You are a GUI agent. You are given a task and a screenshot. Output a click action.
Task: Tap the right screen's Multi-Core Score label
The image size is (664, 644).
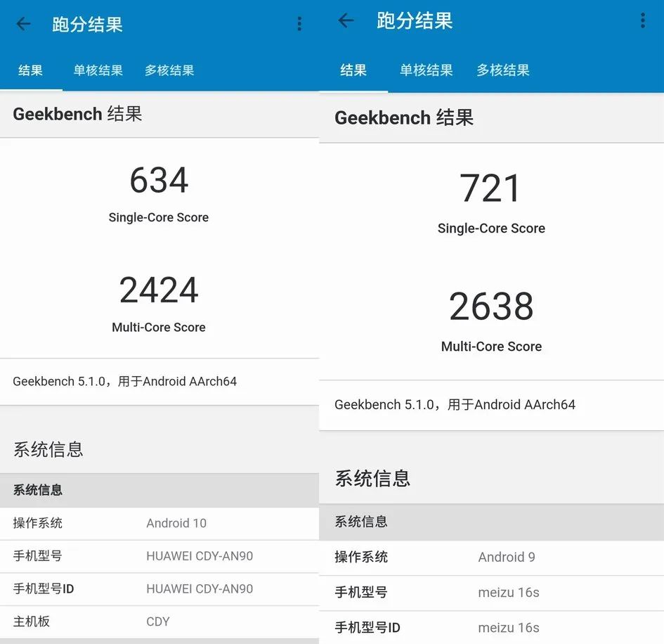(x=491, y=347)
